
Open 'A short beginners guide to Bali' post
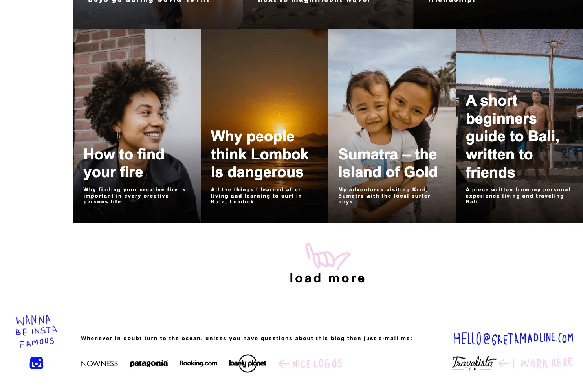(x=519, y=126)
